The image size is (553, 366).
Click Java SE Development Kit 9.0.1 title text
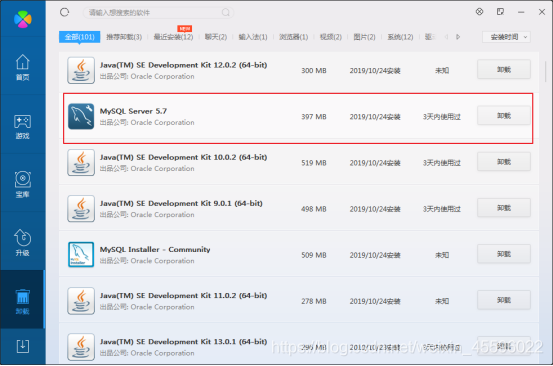(x=181, y=203)
